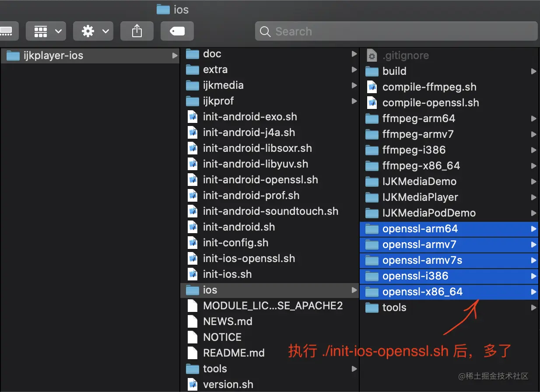Select the IJKMediaPlayer folder

(449, 197)
